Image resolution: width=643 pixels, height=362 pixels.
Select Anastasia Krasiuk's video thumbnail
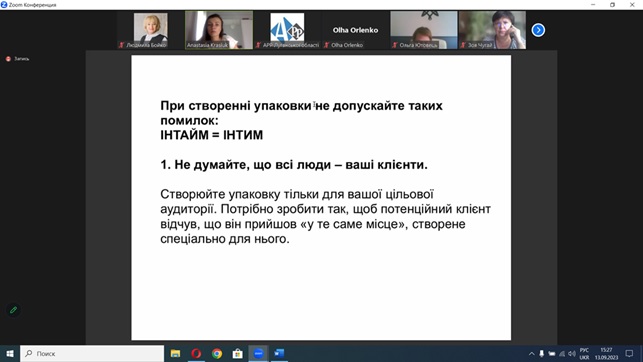pyautogui.click(x=219, y=30)
